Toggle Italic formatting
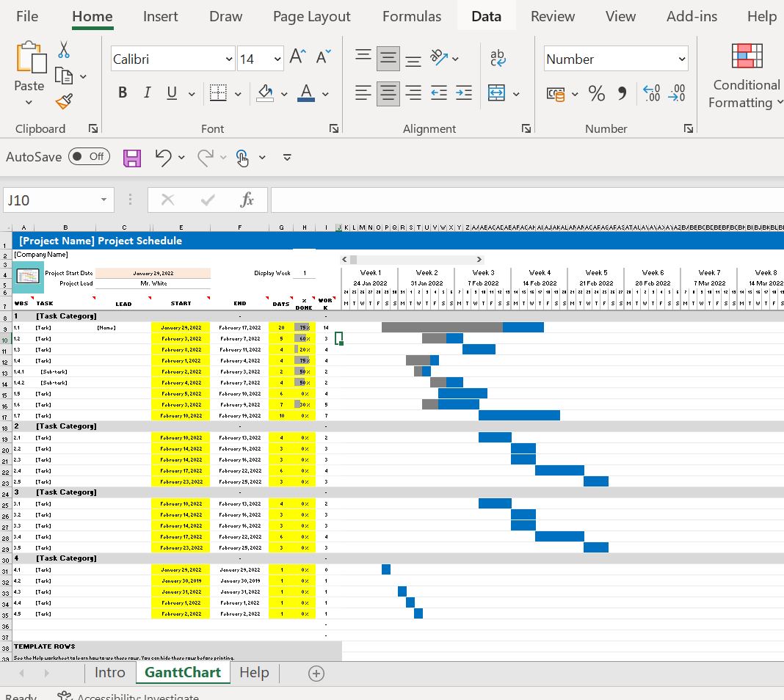Screen dimensions: 784x700 147,93
